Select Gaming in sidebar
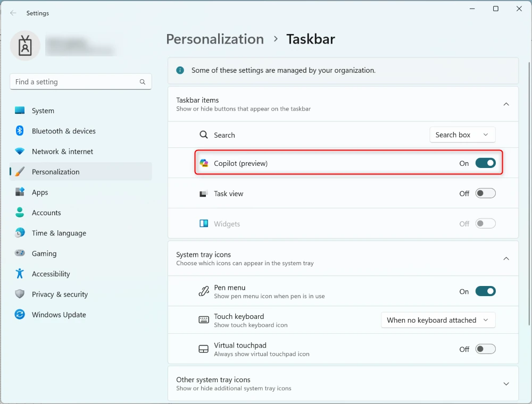The image size is (532, 404). (81, 253)
